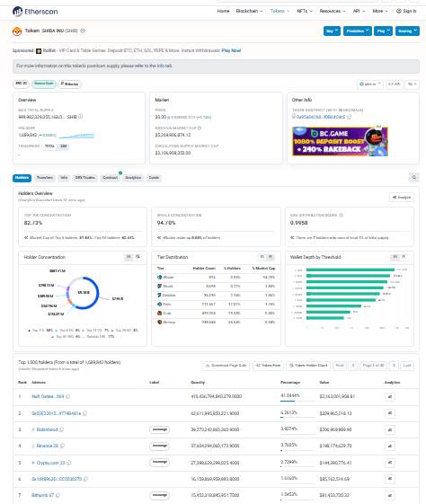This screenshot has width=426, height=504.
Task: Toggle the Total transfers option
Action: point(49,146)
